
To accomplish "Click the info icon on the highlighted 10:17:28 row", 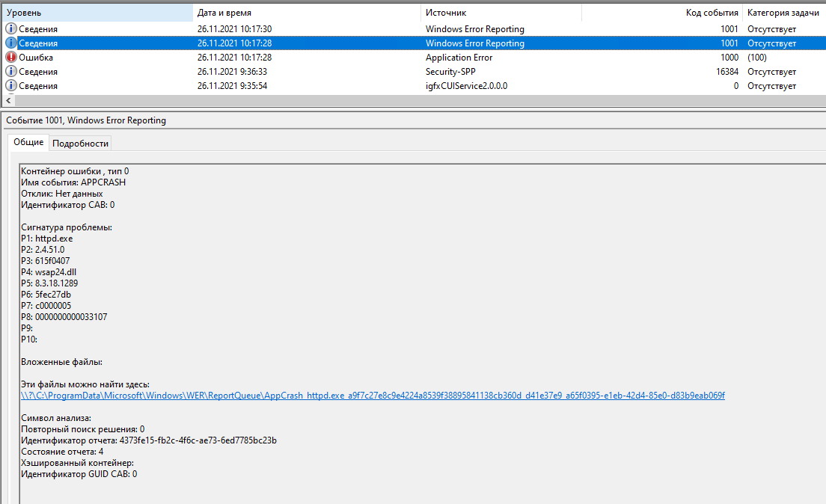I will 11,43.
